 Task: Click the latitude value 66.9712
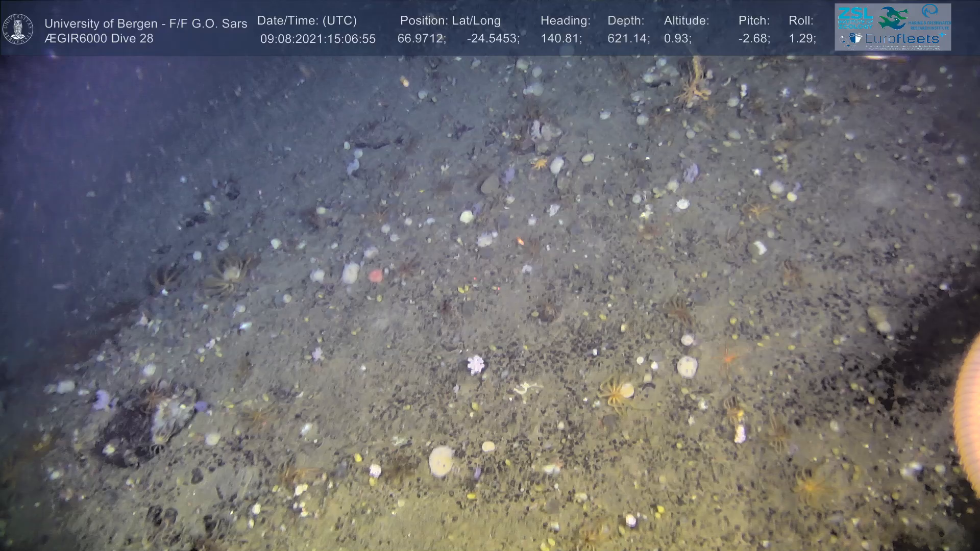[421, 39]
